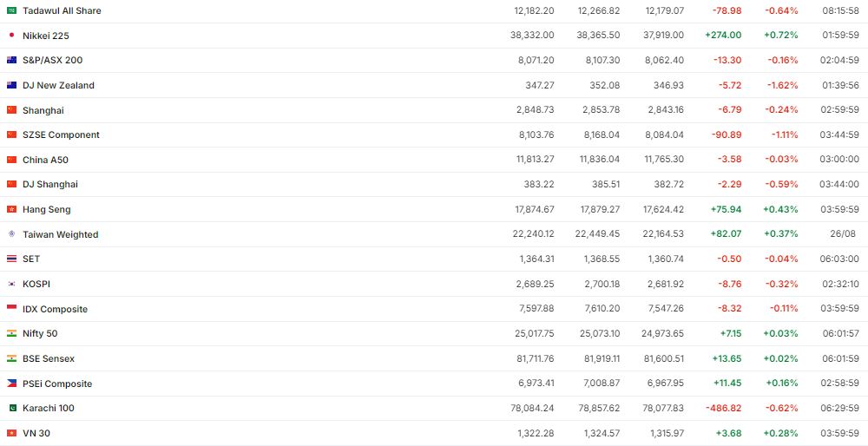Image resolution: width=868 pixels, height=446 pixels.
Task: Click the Hong Kong flag beside Hang Seng
Action: [x=11, y=209]
